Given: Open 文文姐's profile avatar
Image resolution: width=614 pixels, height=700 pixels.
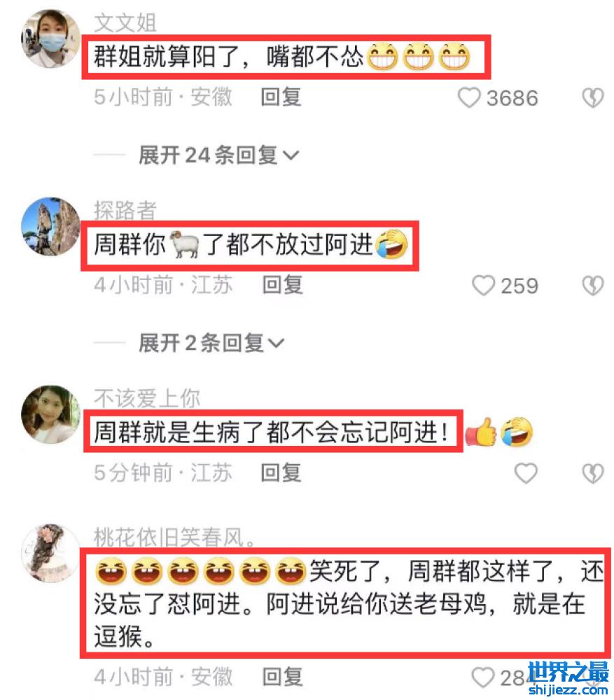Looking at the screenshot, I should 50,38.
